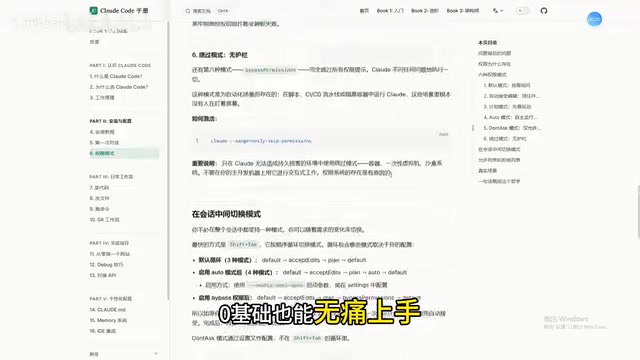
Task: Click the blue round timer badge
Action: click(594, 19)
